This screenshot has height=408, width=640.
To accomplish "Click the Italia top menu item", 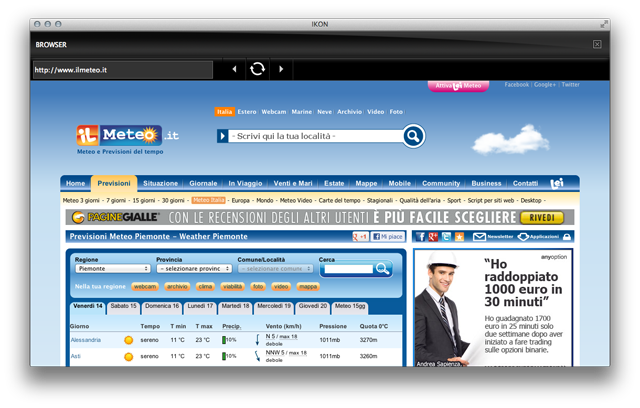I will click(x=224, y=112).
